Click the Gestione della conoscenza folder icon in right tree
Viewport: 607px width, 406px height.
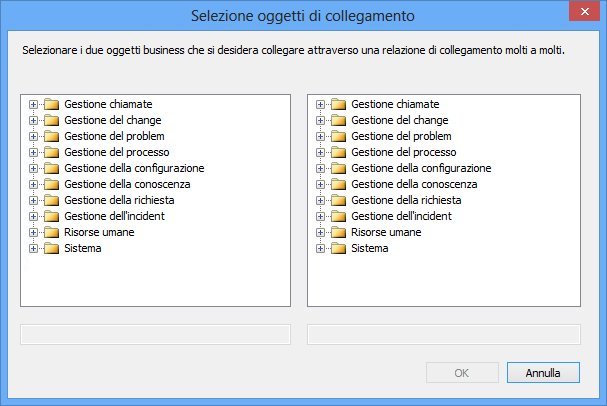click(338, 184)
